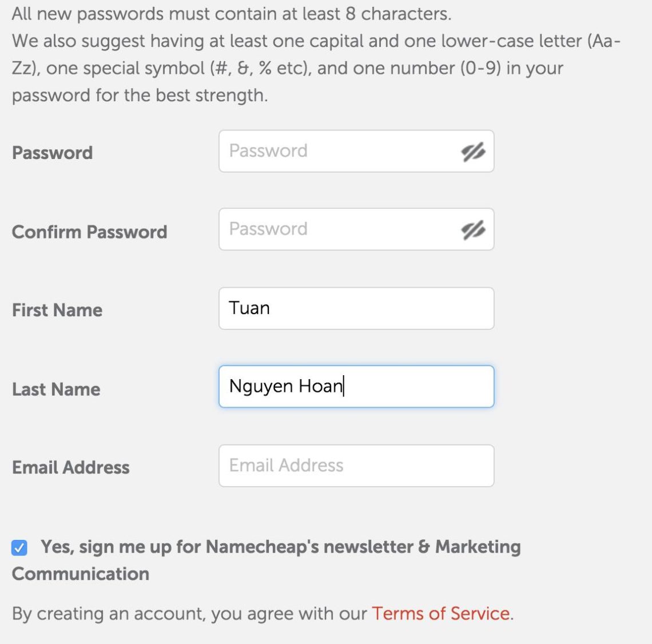
Task: Click the First Name field label
Action: pyautogui.click(x=57, y=310)
